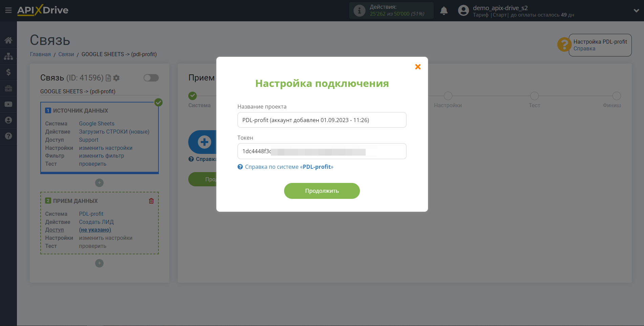Open the notifications bell
644x326 pixels.
pyautogui.click(x=444, y=10)
